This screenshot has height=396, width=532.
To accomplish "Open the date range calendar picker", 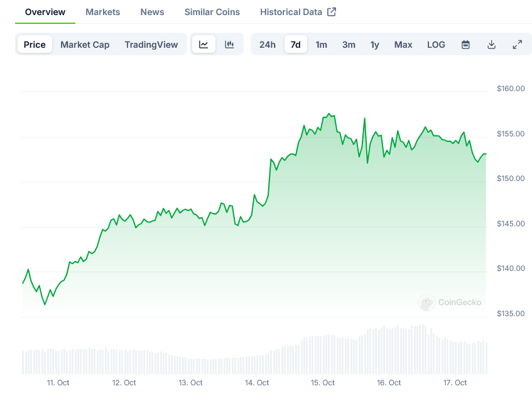I will [x=465, y=45].
